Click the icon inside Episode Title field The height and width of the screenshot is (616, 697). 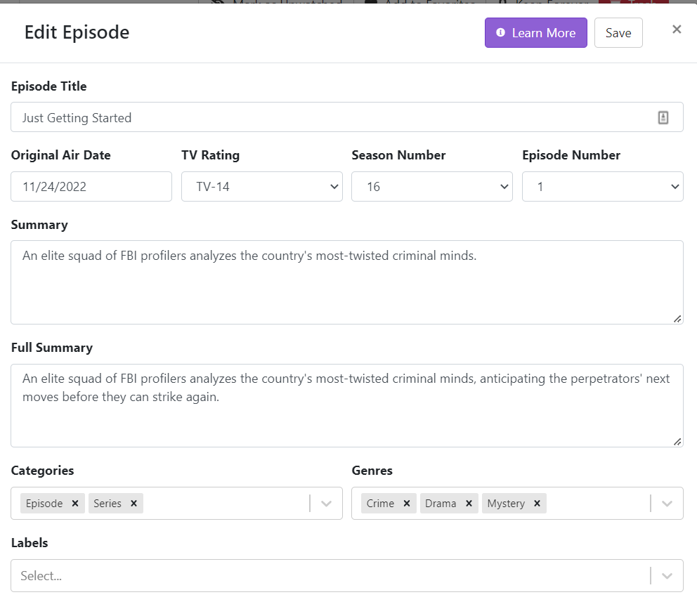point(663,117)
